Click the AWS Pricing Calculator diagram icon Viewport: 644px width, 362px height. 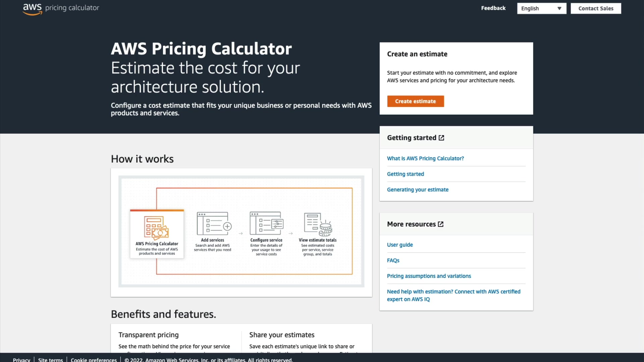pos(157,228)
